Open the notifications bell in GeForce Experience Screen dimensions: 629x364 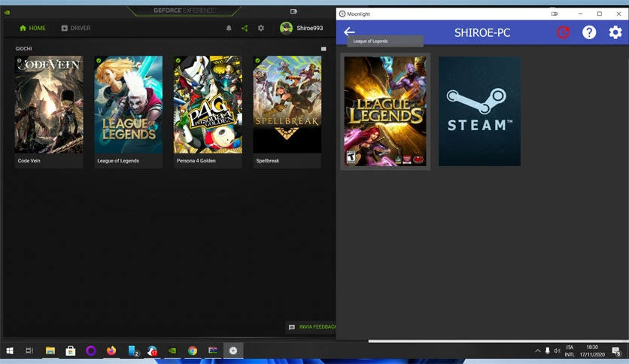click(x=229, y=28)
